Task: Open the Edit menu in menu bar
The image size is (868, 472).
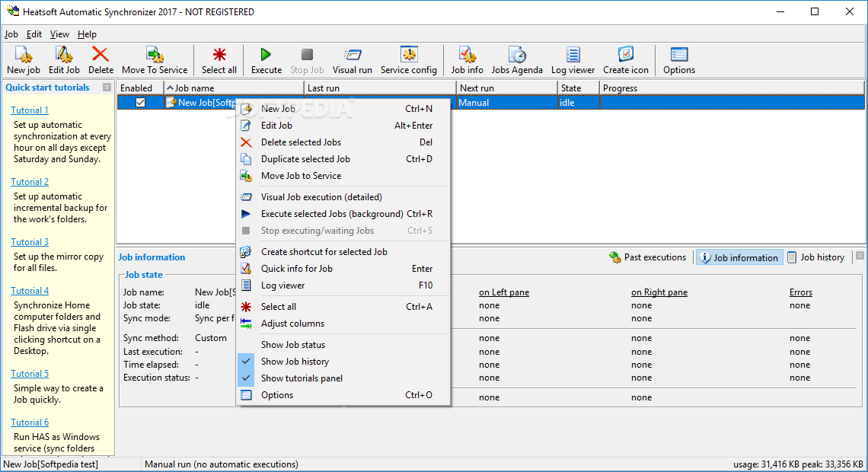Action: [34, 34]
